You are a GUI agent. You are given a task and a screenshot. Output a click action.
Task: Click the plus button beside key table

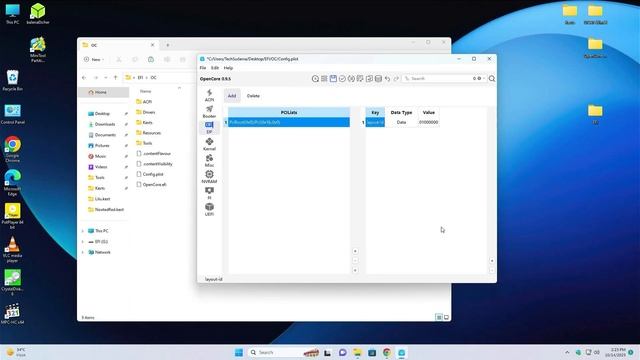click(x=492, y=260)
